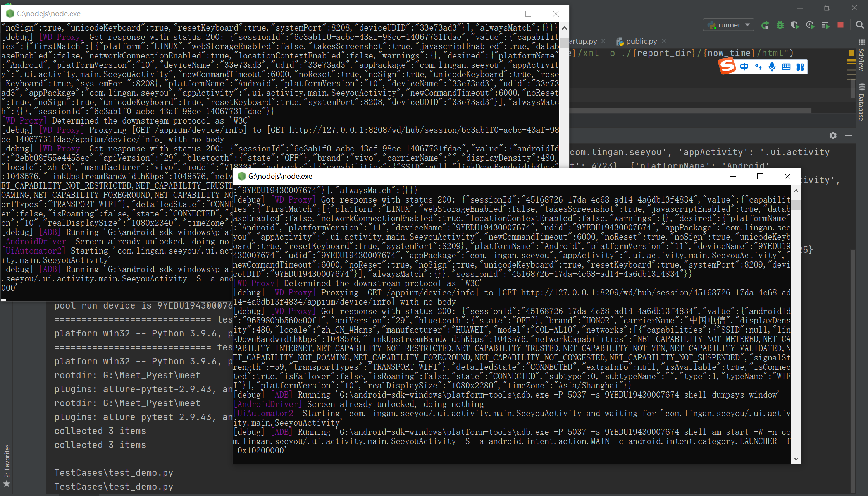Click the Rerun button in PyCharm toolbar
This screenshot has height=496, width=868.
coord(765,25)
